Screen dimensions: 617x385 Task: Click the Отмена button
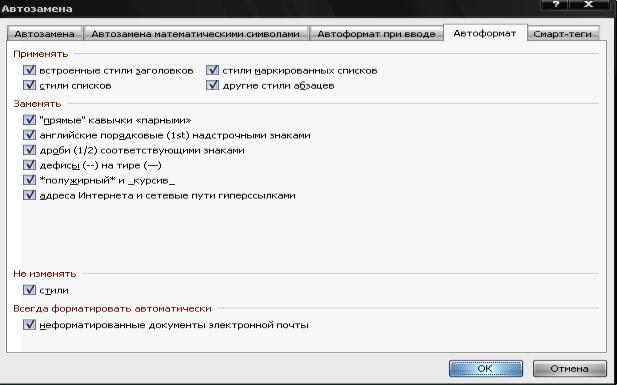pyautogui.click(x=569, y=368)
